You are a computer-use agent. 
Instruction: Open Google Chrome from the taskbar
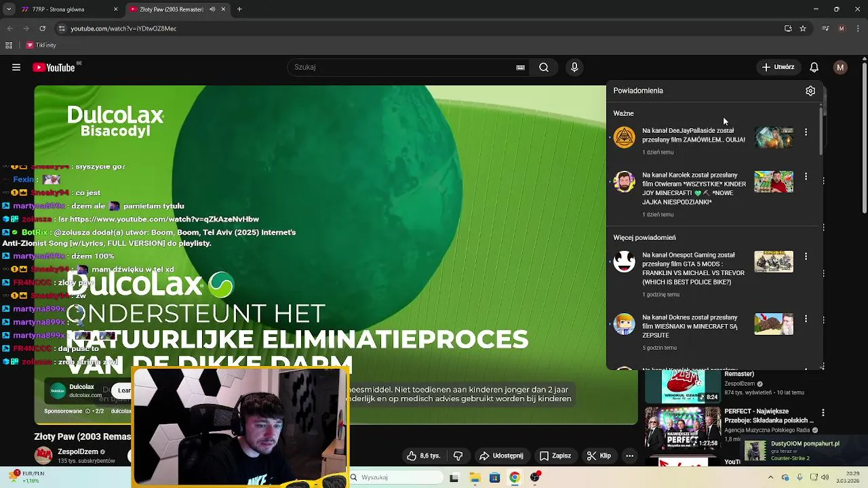(x=515, y=477)
